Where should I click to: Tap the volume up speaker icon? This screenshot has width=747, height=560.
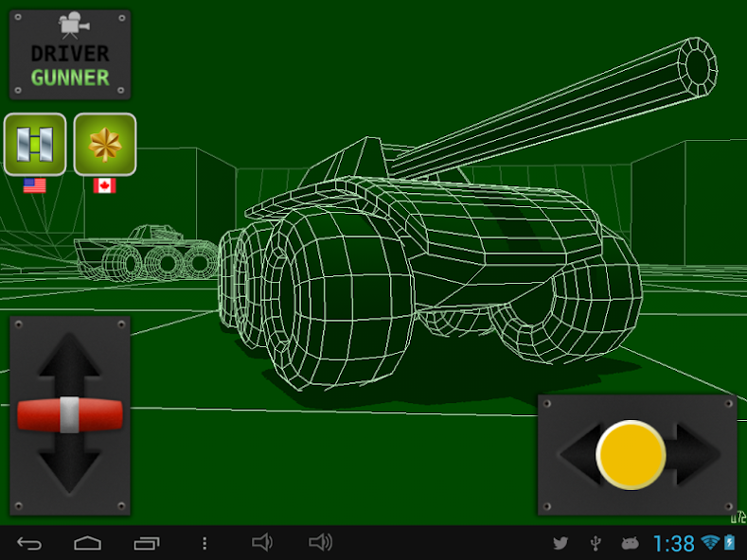click(x=321, y=543)
